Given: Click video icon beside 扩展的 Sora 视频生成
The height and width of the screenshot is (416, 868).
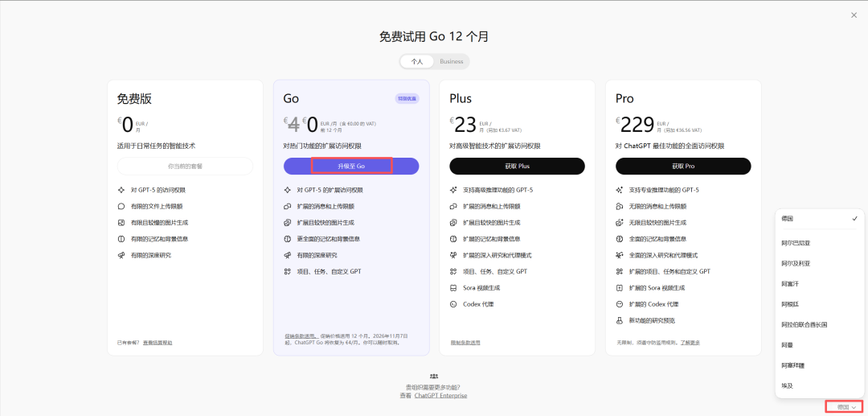Looking at the screenshot, I should (x=620, y=288).
